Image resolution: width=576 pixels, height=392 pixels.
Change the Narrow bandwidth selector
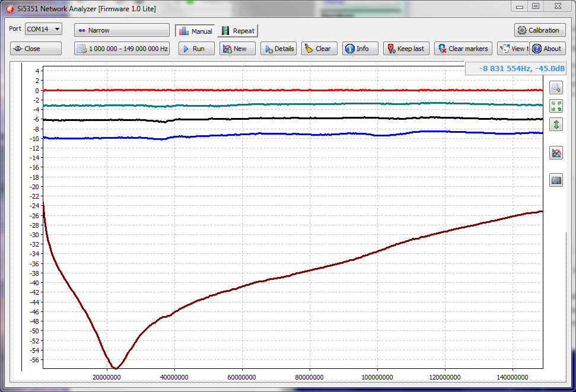click(x=122, y=30)
